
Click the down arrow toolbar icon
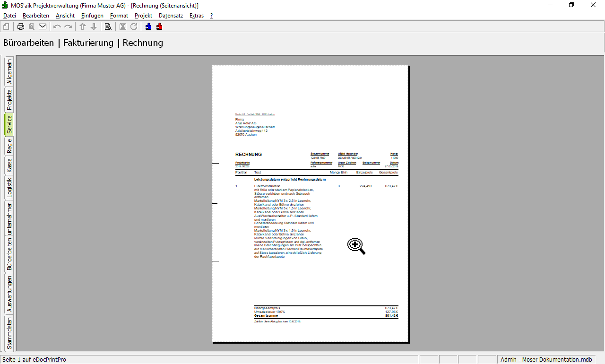pos(94,26)
